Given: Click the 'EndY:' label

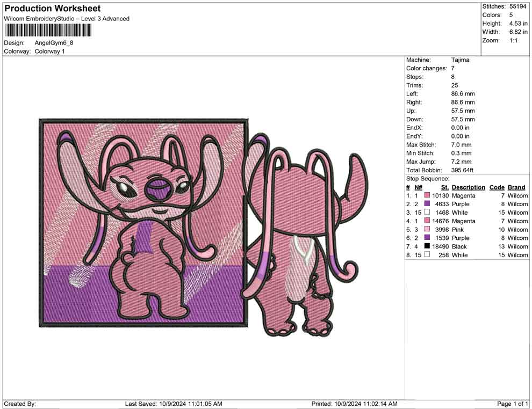Looking at the screenshot, I should pos(414,136).
